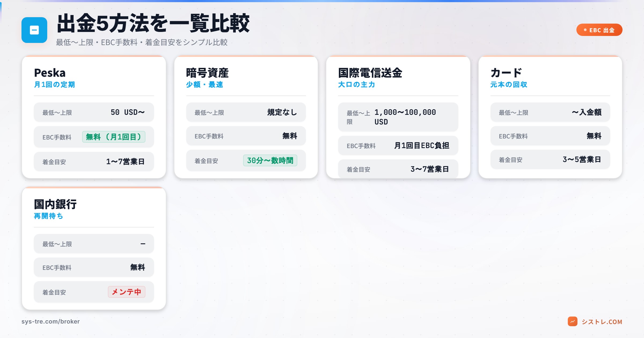Viewport: 644px width, 338px height.
Task: Click the green 30分〜数時間 tag
Action: (x=270, y=160)
